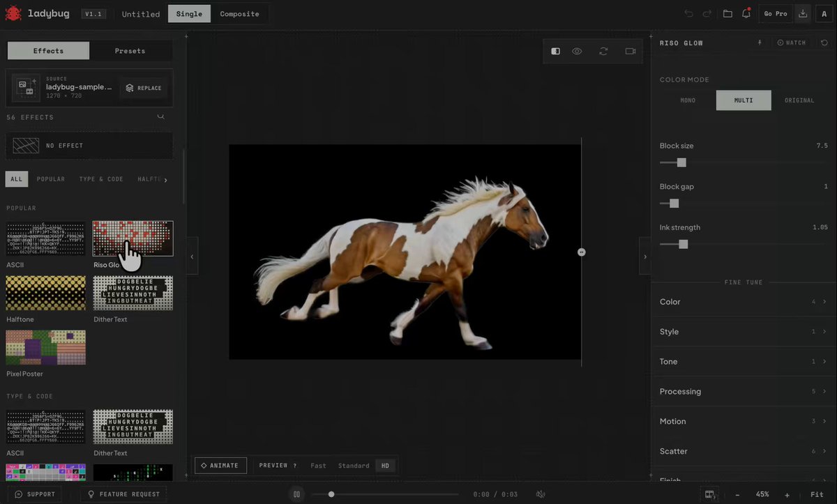Adjust the Ink strength slider handle
The height and width of the screenshot is (504, 837).
pos(683,244)
